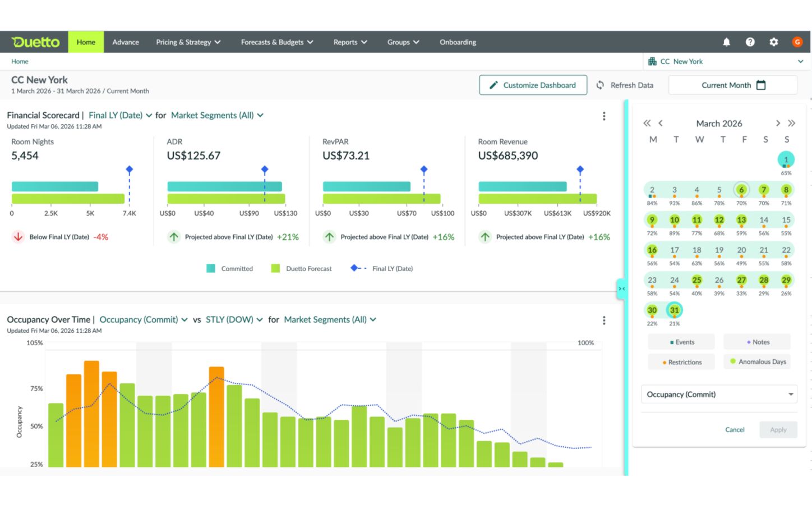Jump back a year with double-left arrow
Screen dimensions: 812x508
(x=647, y=123)
